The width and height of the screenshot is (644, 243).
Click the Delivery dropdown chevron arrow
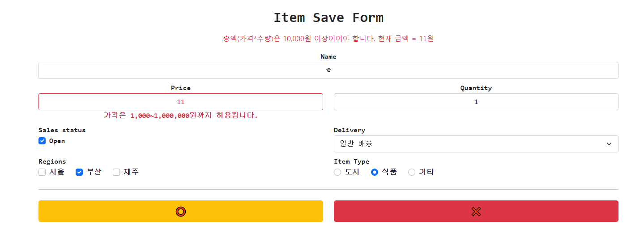click(609, 144)
